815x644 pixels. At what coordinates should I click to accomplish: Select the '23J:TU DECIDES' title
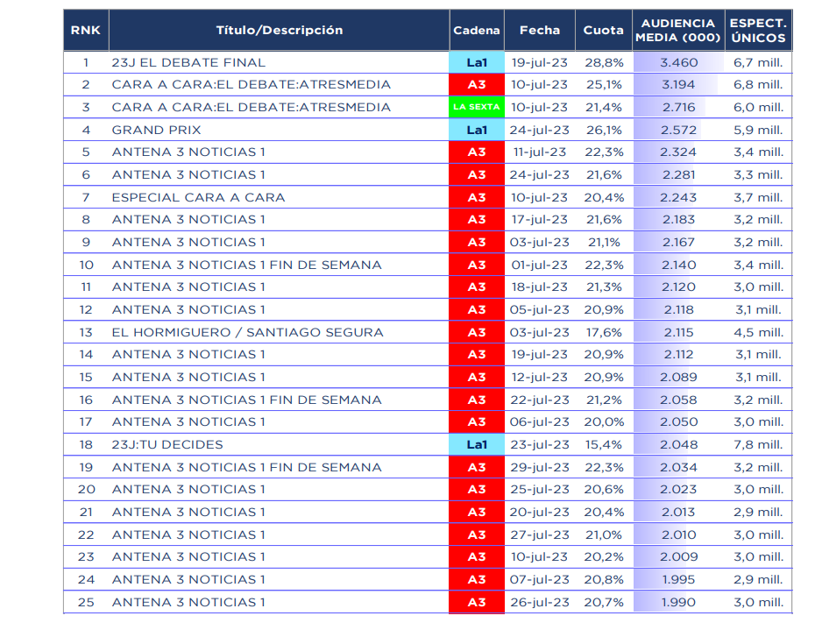point(167,445)
